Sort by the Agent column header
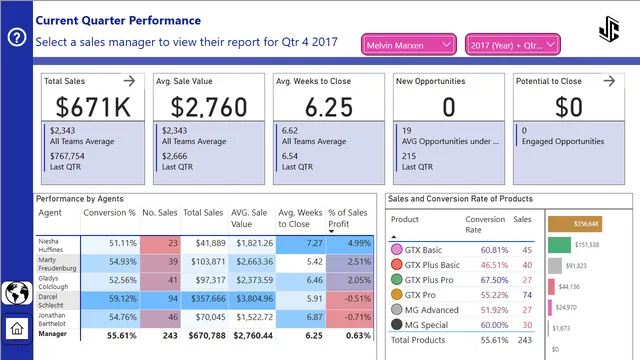Viewport: 640px width, 360px height. click(x=50, y=213)
